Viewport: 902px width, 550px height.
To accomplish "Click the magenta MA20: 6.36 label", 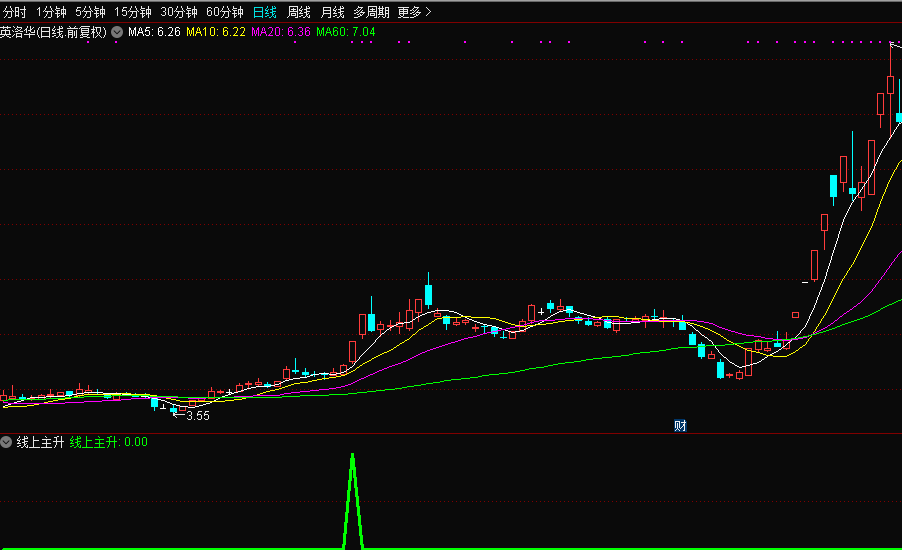I will (x=280, y=32).
